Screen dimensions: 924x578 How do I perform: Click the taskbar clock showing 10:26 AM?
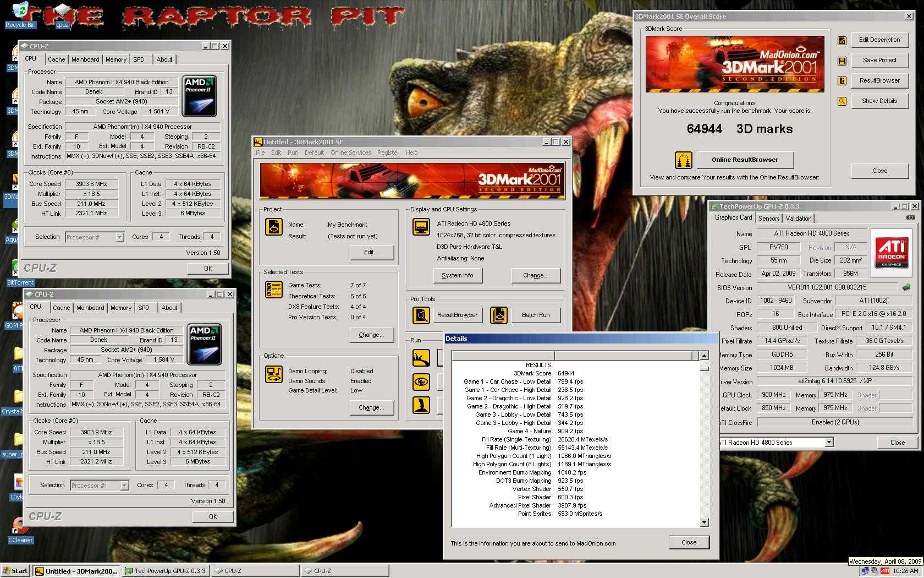905,571
